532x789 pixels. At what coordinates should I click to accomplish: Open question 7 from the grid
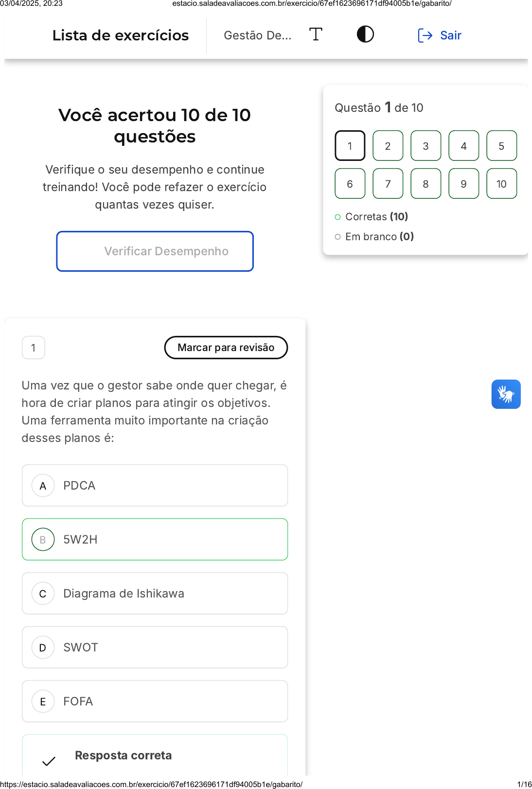pyautogui.click(x=388, y=184)
